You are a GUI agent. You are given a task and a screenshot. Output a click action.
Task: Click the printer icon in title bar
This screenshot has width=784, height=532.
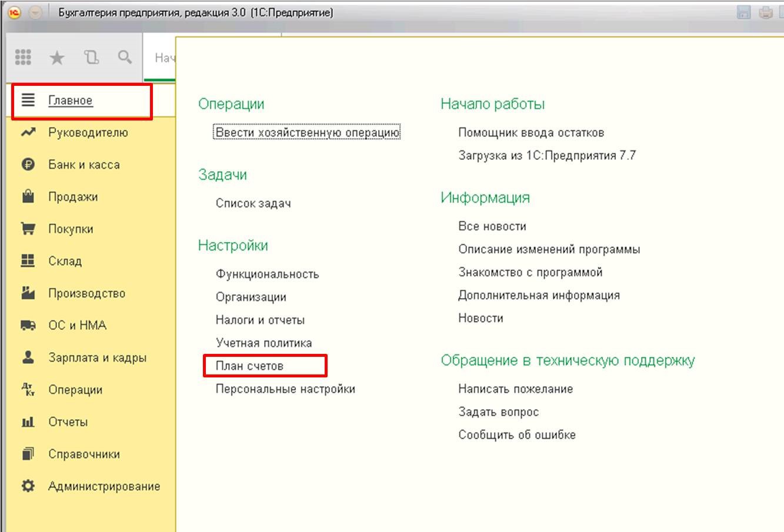(x=765, y=12)
